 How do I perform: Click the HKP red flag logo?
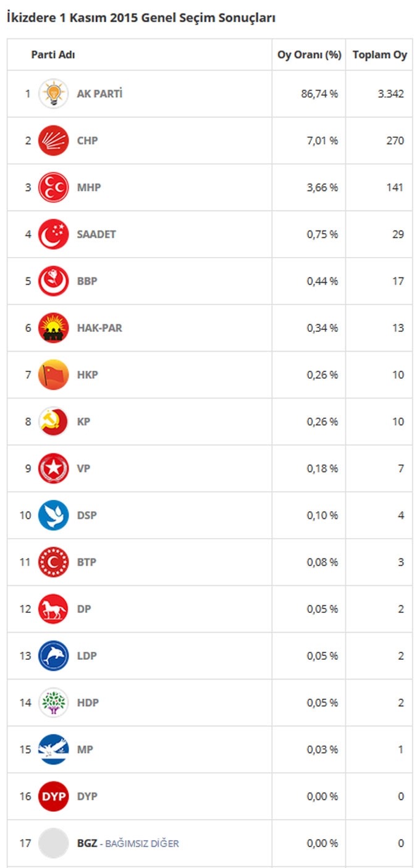(x=53, y=375)
